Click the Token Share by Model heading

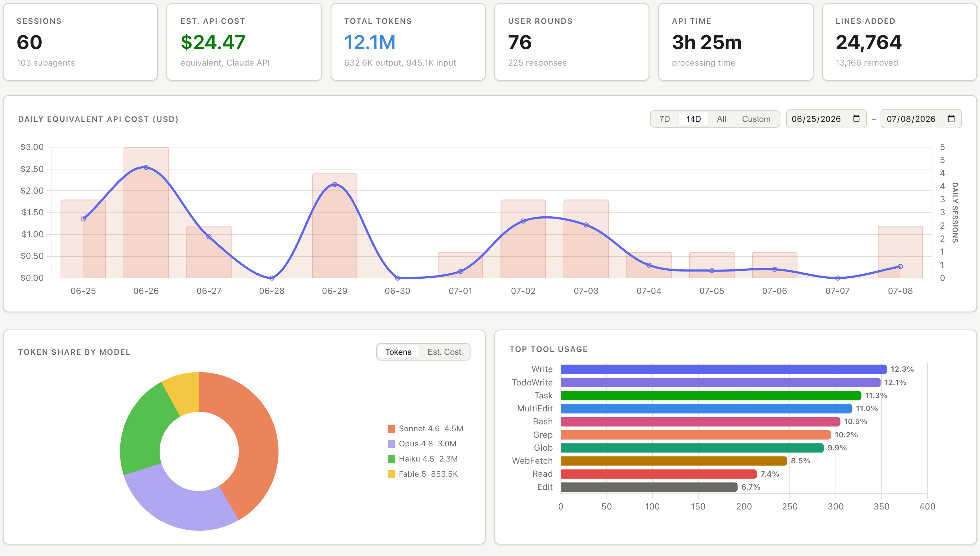74,352
